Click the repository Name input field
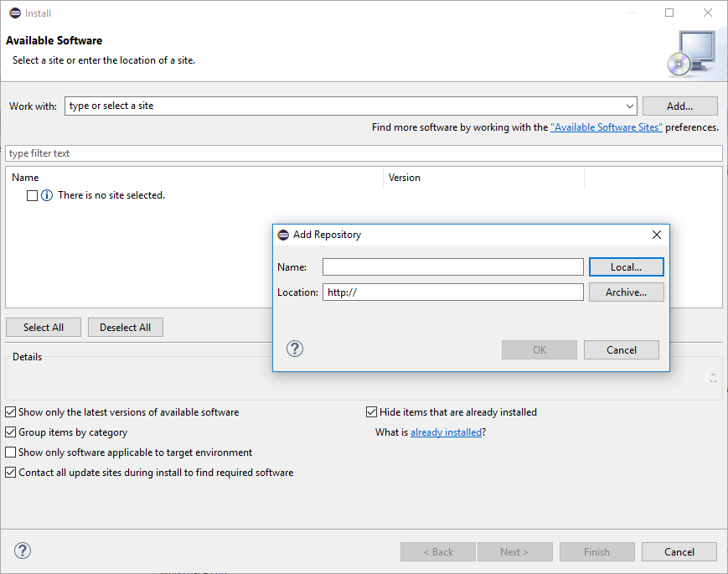Viewport: 728px width, 574px height. (452, 266)
